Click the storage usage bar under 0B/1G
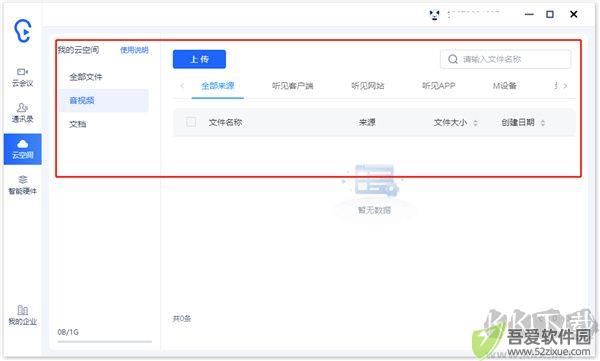 pyautogui.click(x=104, y=341)
